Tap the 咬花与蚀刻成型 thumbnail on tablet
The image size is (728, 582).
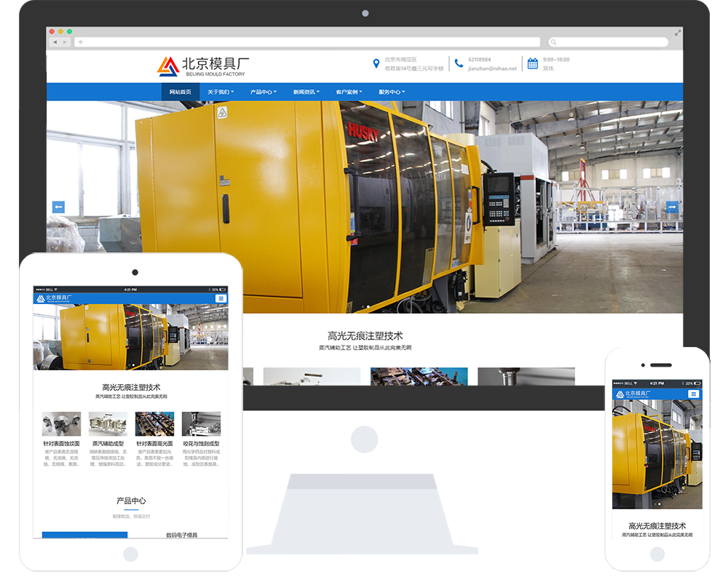[201, 423]
